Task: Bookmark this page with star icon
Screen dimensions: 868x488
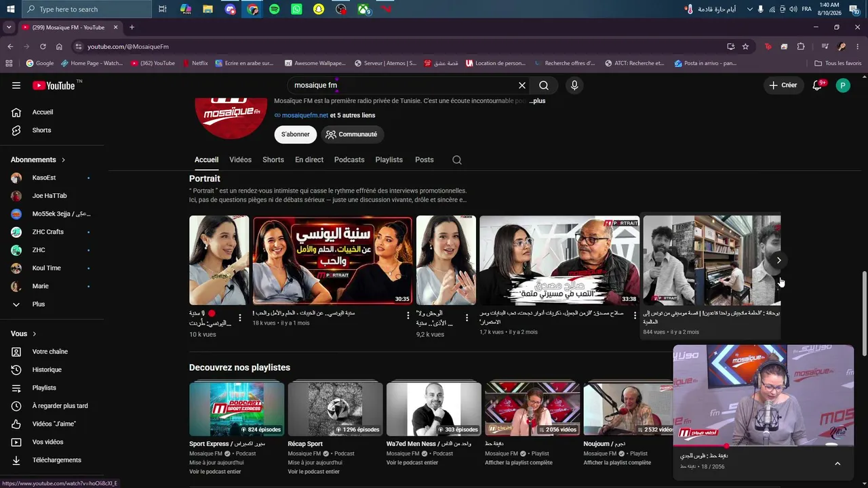Action: [745, 47]
